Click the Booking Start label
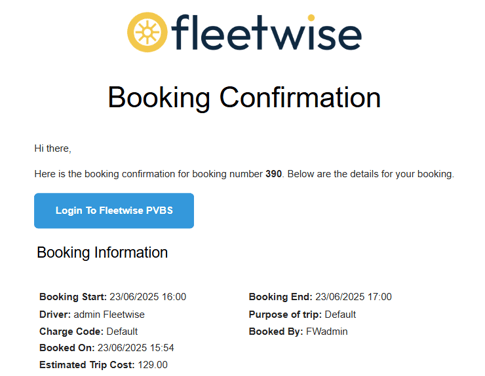485x376 pixels. 73,297
